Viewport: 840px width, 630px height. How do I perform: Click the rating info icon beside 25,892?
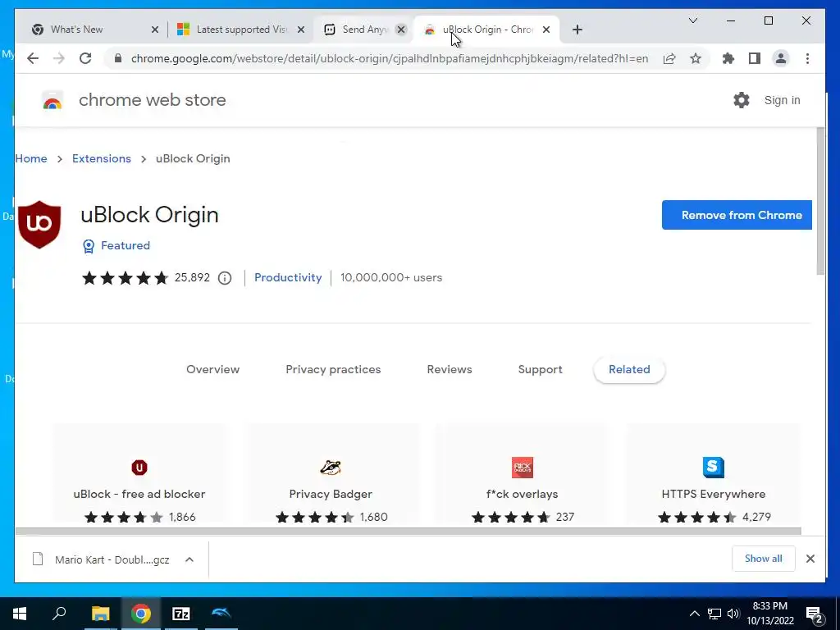(x=225, y=278)
